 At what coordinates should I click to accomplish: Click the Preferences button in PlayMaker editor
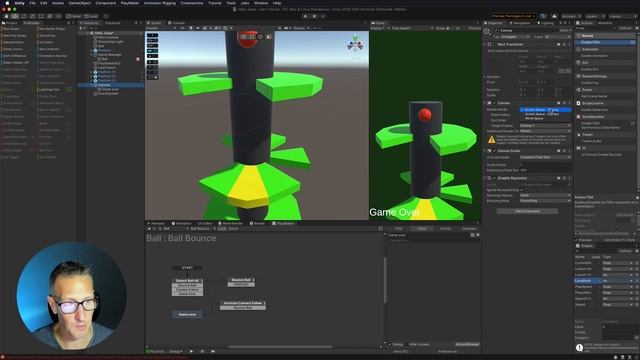(x=448, y=351)
